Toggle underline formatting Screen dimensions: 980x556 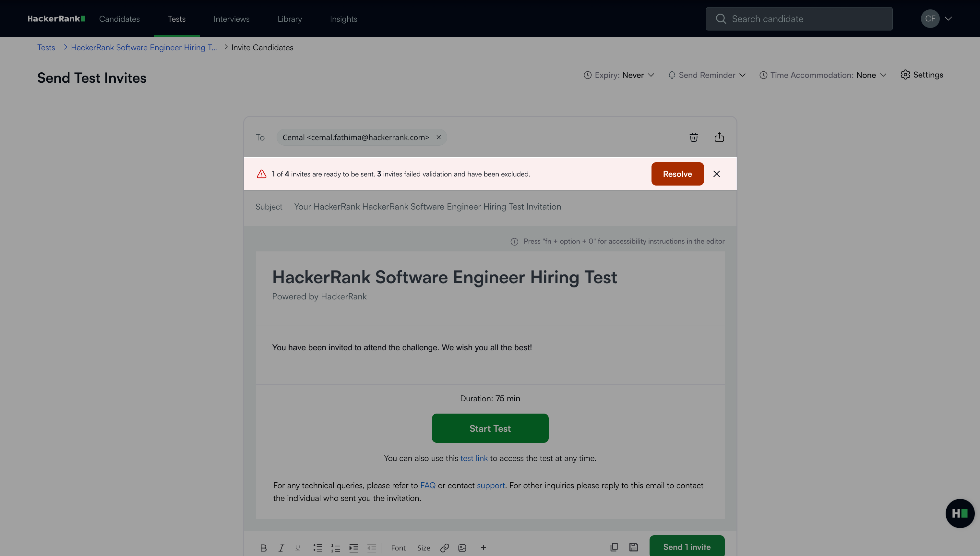coord(298,548)
